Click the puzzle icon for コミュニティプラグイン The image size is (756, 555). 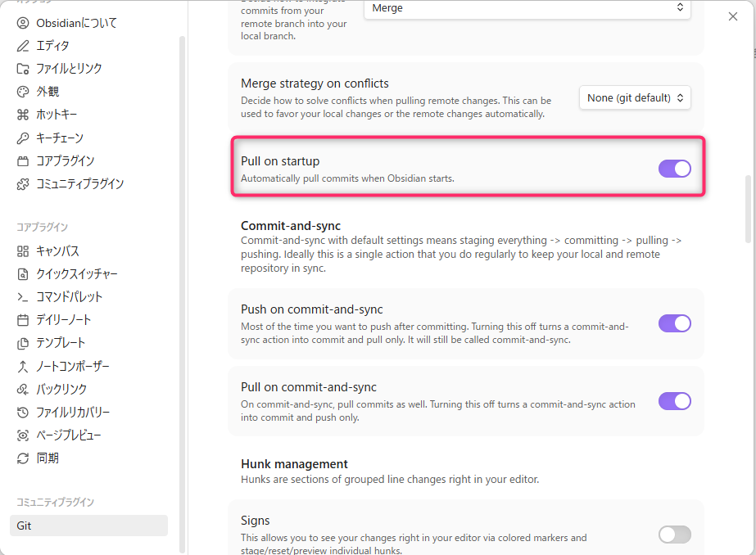click(x=23, y=184)
